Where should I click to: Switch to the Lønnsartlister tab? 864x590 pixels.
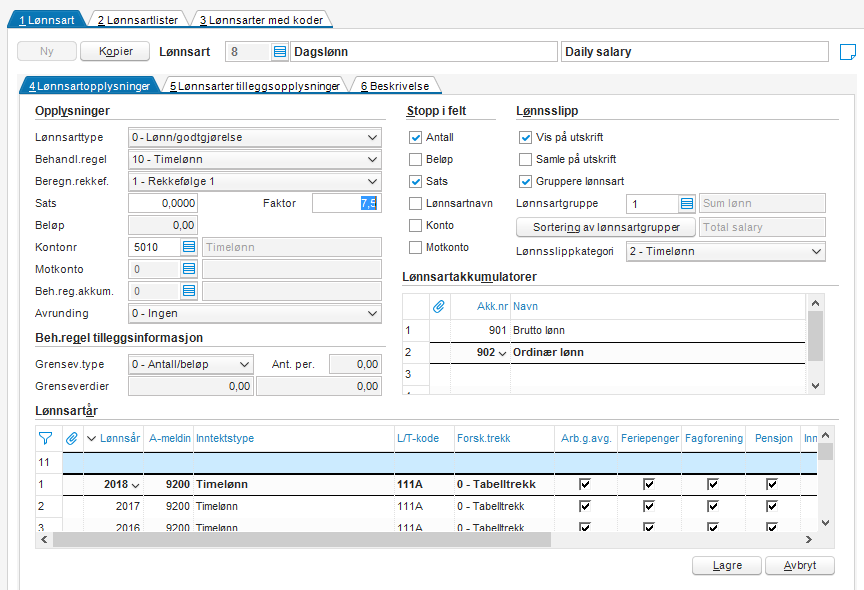point(140,20)
